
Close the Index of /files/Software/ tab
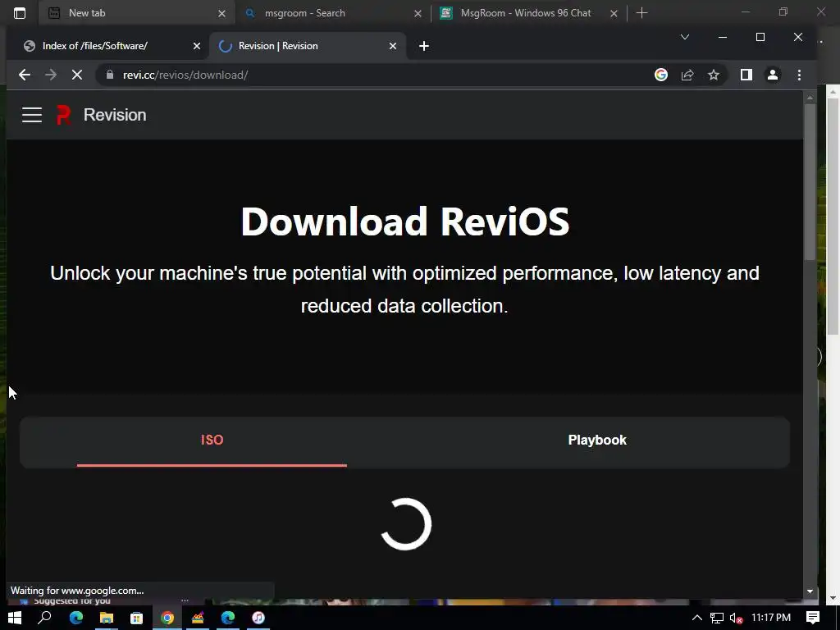tap(197, 46)
